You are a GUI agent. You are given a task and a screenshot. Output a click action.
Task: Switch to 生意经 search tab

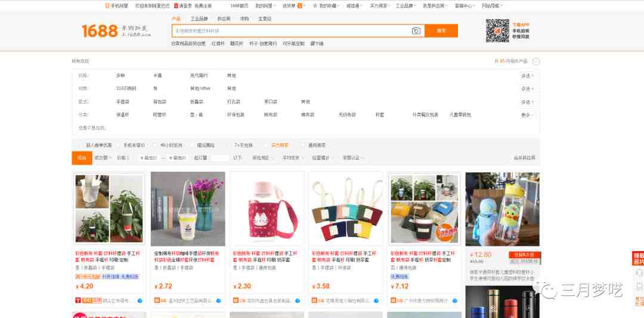click(265, 19)
